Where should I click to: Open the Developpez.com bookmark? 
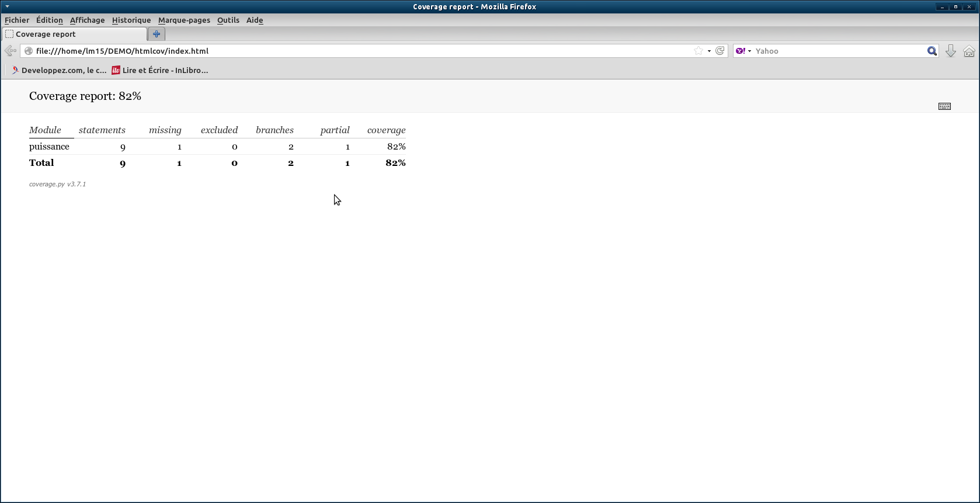pos(58,70)
